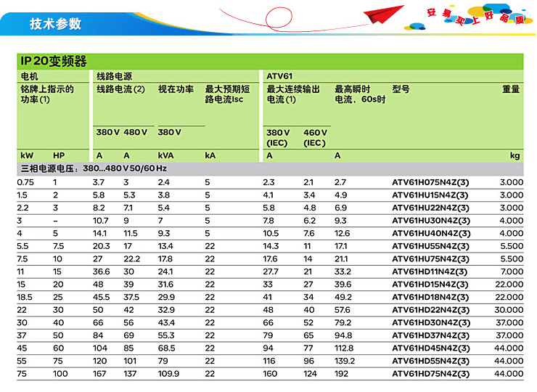This screenshot has height=392, width=537.
Task: Select model ATV61HD15N4Z(3)
Action: [x=430, y=285]
